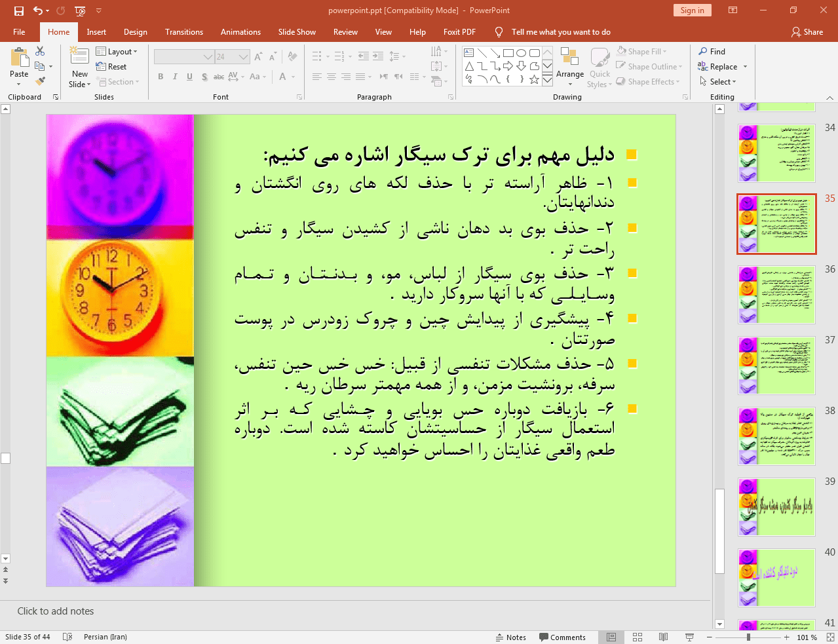Image resolution: width=838 pixels, height=644 pixels.
Task: Toggle Italic formatting
Action: click(x=175, y=77)
